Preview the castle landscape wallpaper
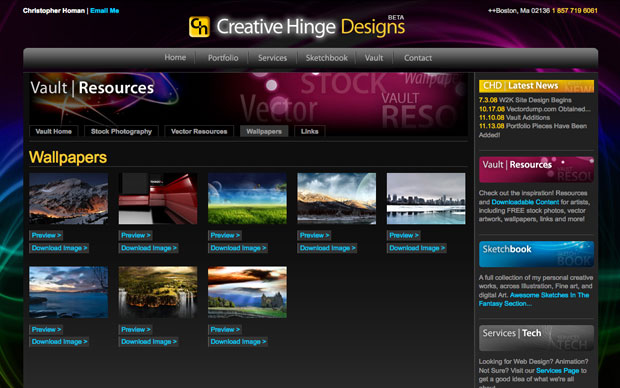Image resolution: width=620 pixels, height=388 pixels. tap(225, 329)
